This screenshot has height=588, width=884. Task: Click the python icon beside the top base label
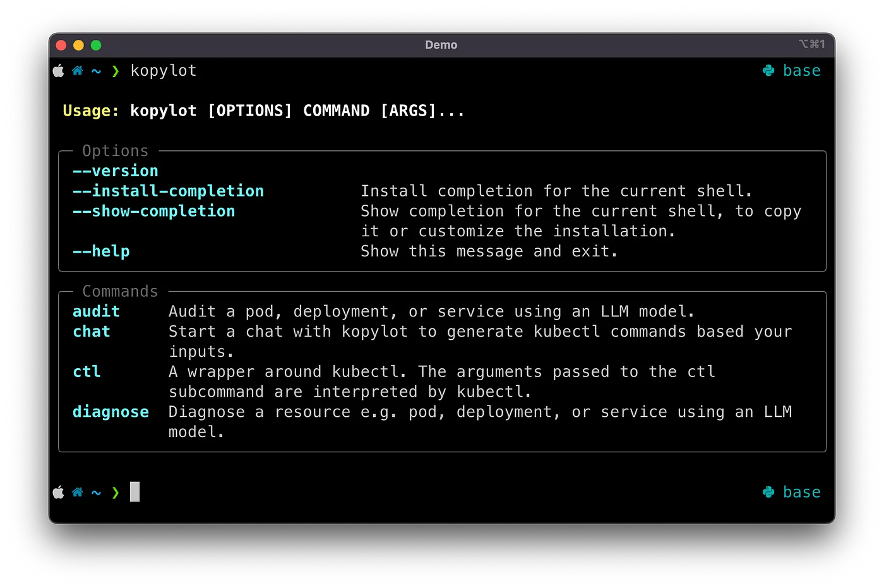click(768, 71)
